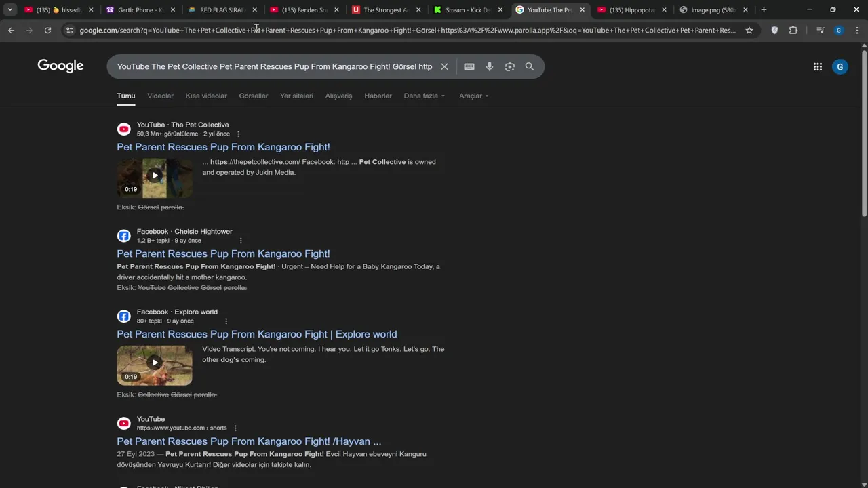This screenshot has width=868, height=488.
Task: Click inside the Google search input field
Action: [x=275, y=66]
